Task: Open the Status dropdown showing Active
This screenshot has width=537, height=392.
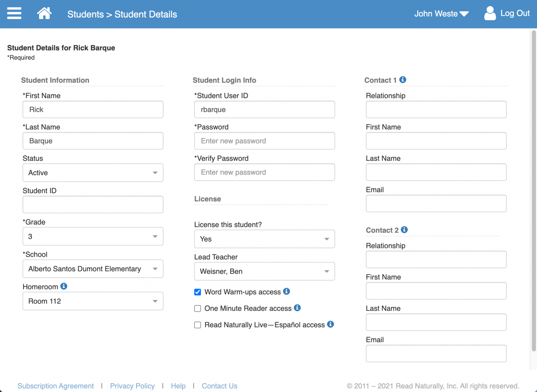Action: 93,173
